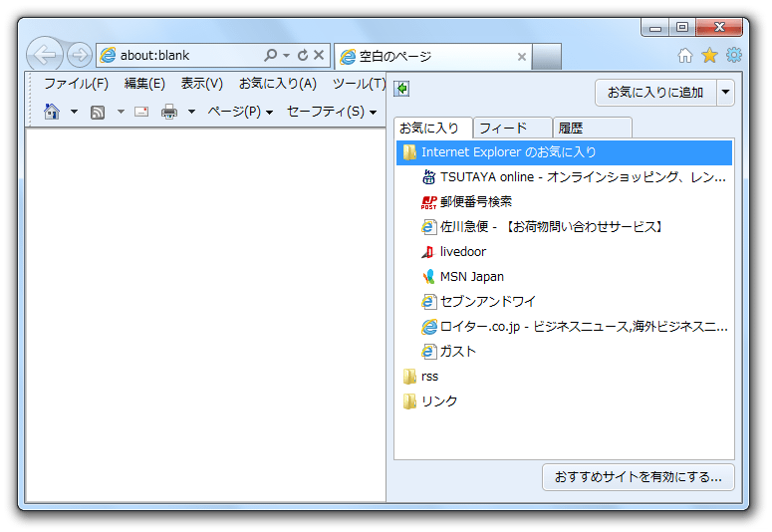772x532 pixels.
Task: Click the command bar Home house icon
Action: (52, 112)
